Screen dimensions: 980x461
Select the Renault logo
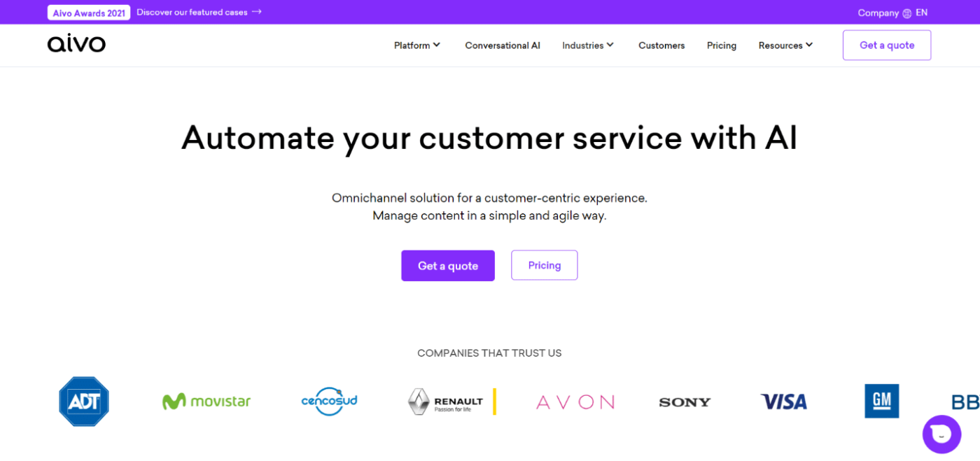452,402
